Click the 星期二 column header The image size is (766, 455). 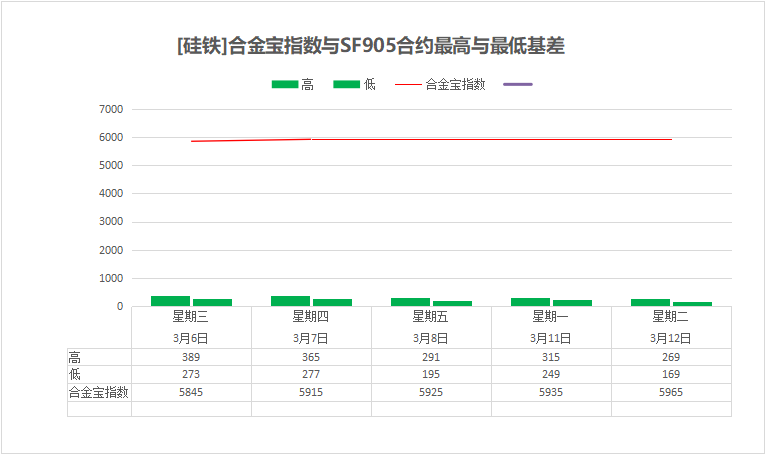pyautogui.click(x=671, y=317)
